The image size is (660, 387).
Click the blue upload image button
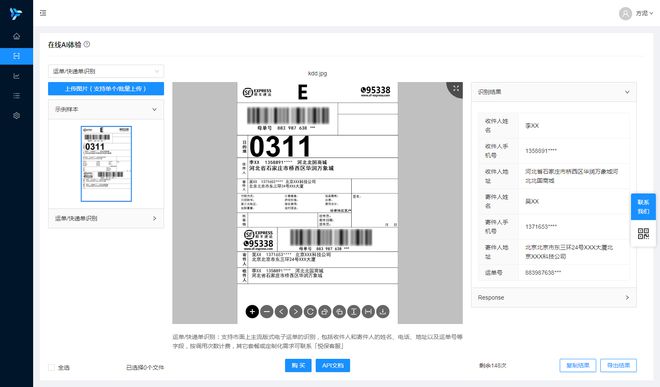click(106, 89)
